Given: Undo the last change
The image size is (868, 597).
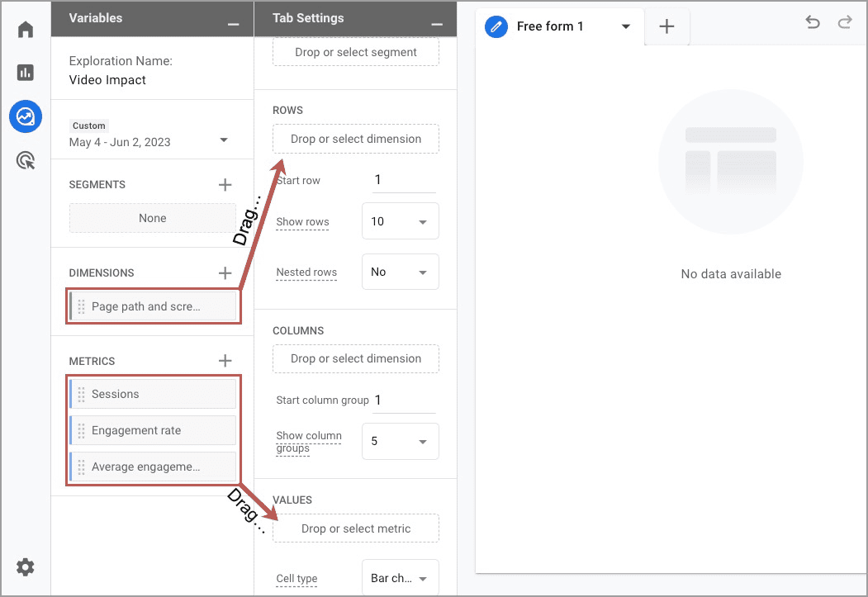Looking at the screenshot, I should click(x=813, y=22).
